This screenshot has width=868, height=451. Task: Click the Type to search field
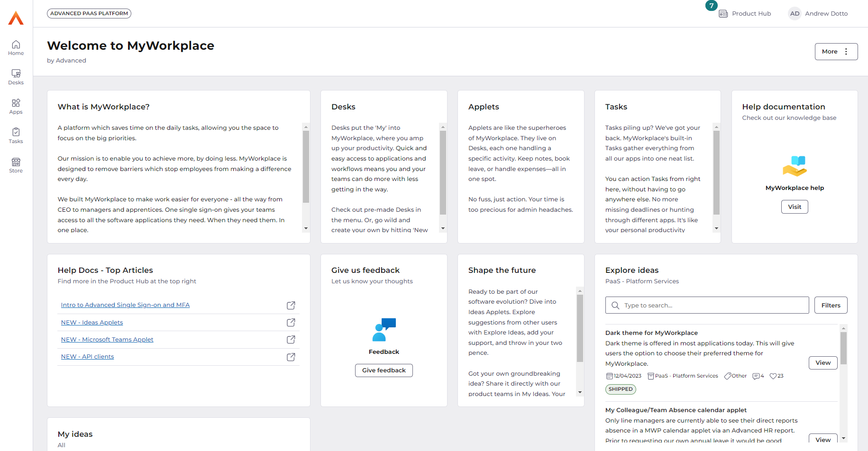point(707,306)
